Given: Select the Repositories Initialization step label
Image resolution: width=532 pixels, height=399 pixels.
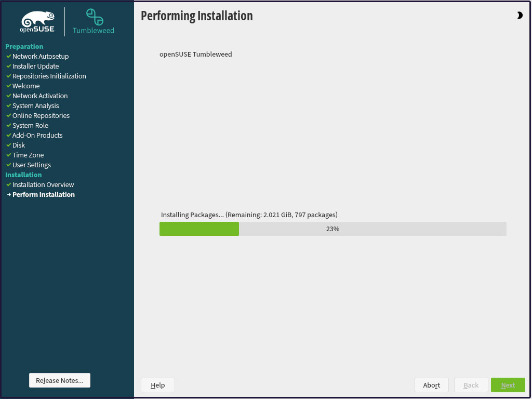Looking at the screenshot, I should [x=49, y=76].
